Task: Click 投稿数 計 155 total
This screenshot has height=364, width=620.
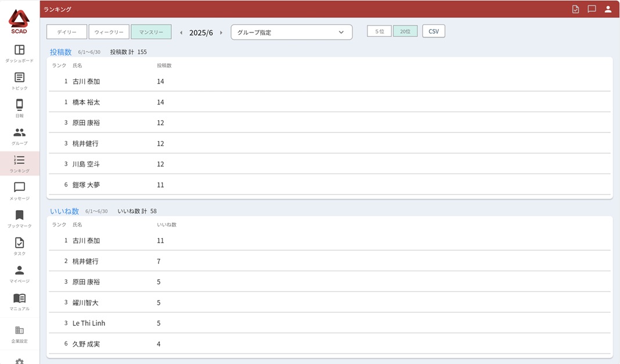Action: [x=128, y=52]
